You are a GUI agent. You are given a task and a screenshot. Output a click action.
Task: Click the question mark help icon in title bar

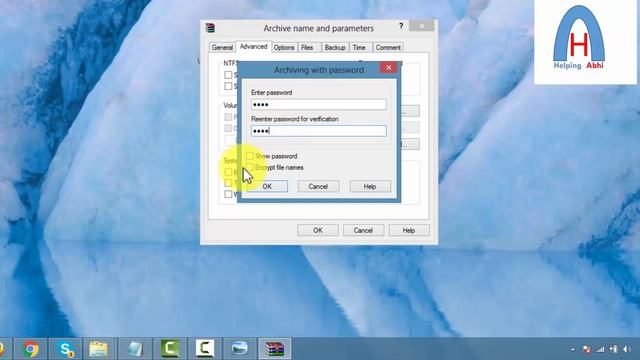pyautogui.click(x=401, y=26)
